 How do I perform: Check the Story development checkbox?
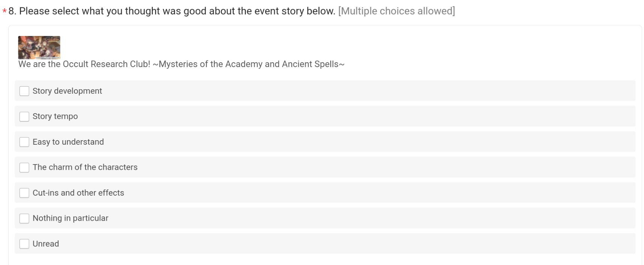coord(24,91)
